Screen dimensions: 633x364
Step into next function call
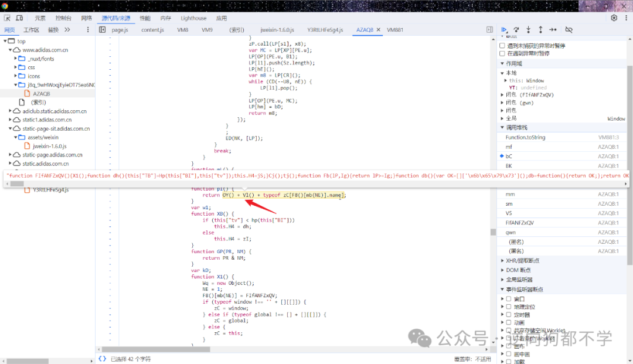[529, 30]
